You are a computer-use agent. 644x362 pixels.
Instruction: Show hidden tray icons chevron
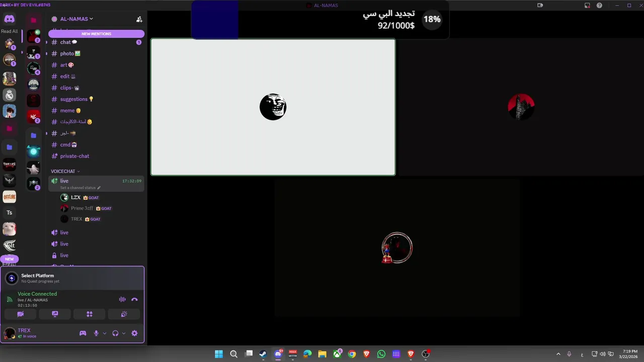[x=558, y=354]
